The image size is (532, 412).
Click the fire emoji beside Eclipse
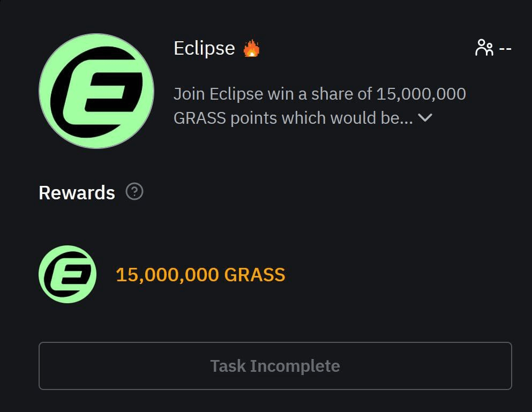pos(251,49)
